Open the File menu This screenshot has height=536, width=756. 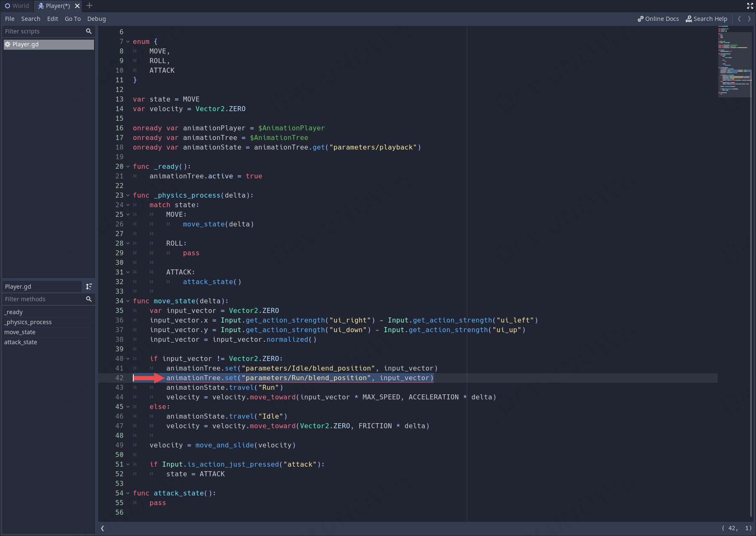(10, 19)
